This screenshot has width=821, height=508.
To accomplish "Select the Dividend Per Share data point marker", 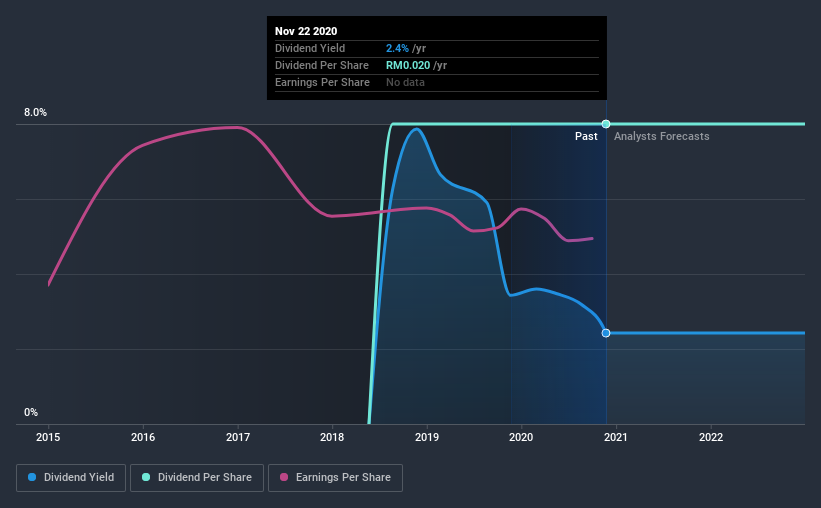I will [606, 124].
